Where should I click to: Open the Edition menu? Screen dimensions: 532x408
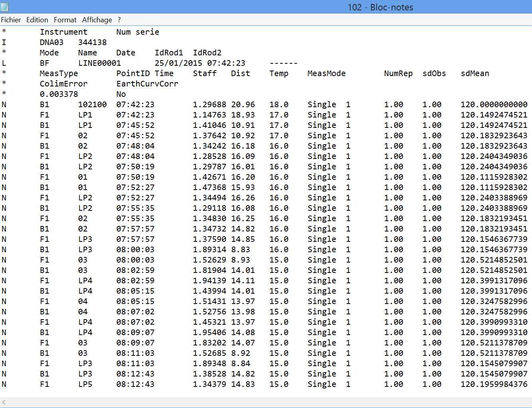37,20
